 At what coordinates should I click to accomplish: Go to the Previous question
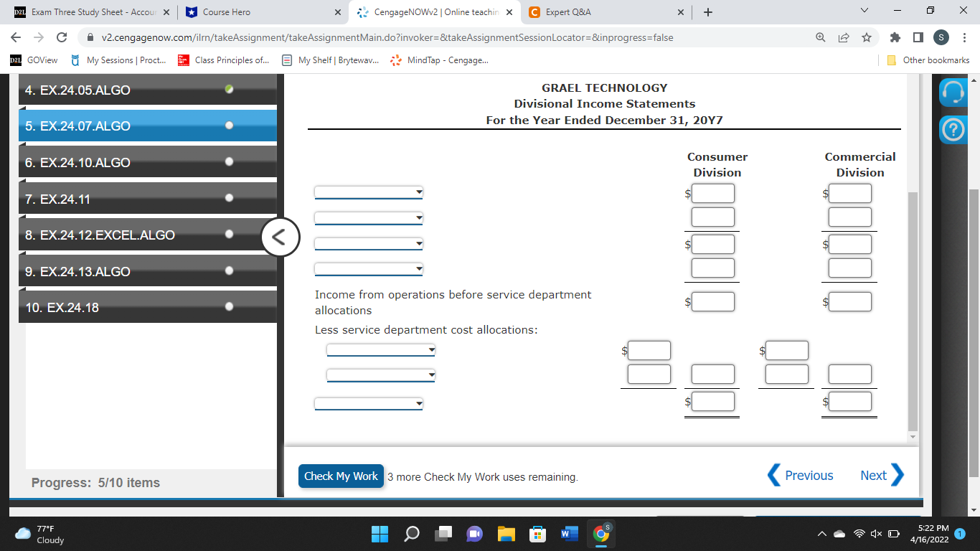pos(801,475)
